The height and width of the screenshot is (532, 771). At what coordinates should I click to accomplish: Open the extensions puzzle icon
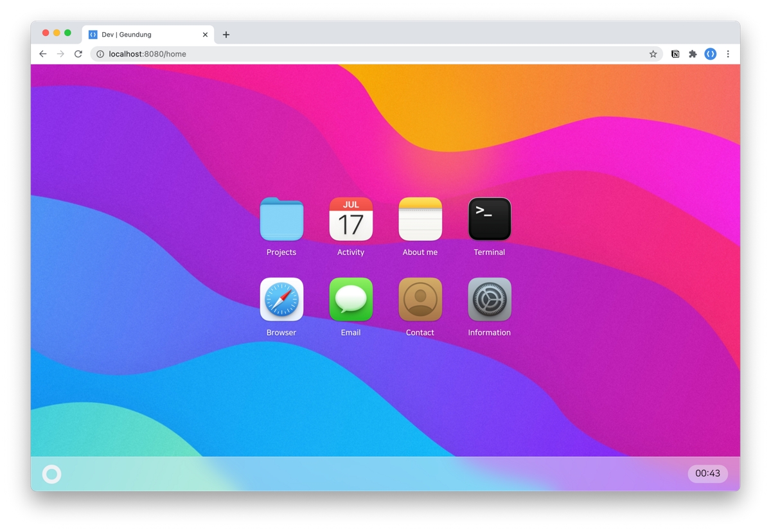[x=693, y=54]
